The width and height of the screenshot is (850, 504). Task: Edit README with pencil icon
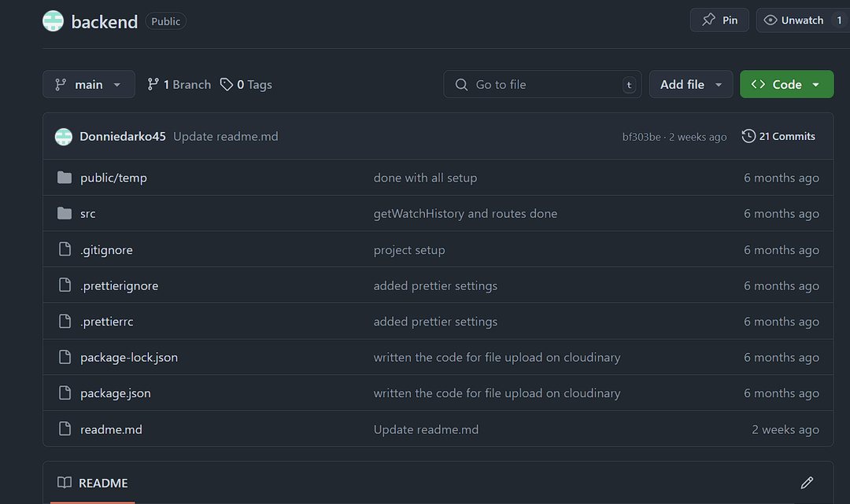click(x=807, y=482)
